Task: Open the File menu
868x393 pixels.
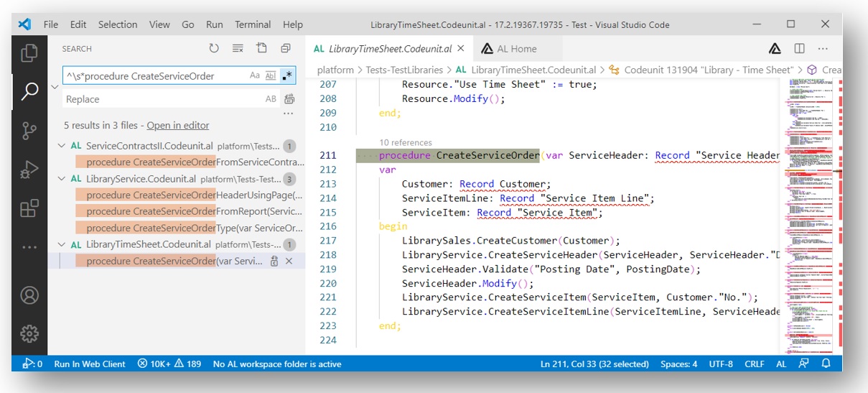Action: (51, 24)
